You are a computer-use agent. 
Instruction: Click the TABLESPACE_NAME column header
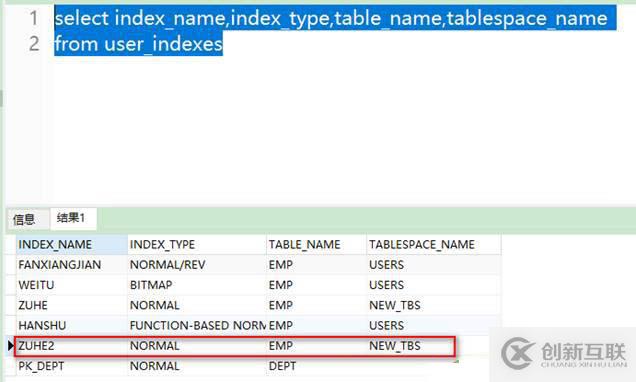click(434, 245)
